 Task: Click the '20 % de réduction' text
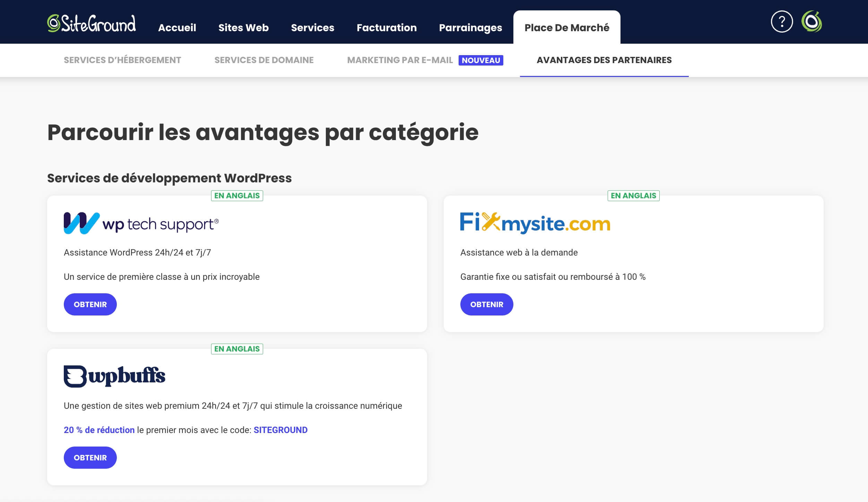tap(99, 430)
